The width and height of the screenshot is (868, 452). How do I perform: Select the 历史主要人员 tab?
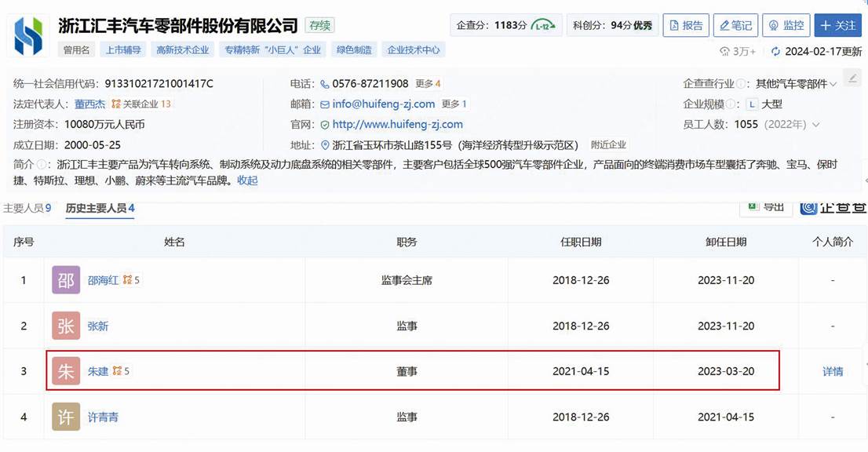pyautogui.click(x=100, y=208)
